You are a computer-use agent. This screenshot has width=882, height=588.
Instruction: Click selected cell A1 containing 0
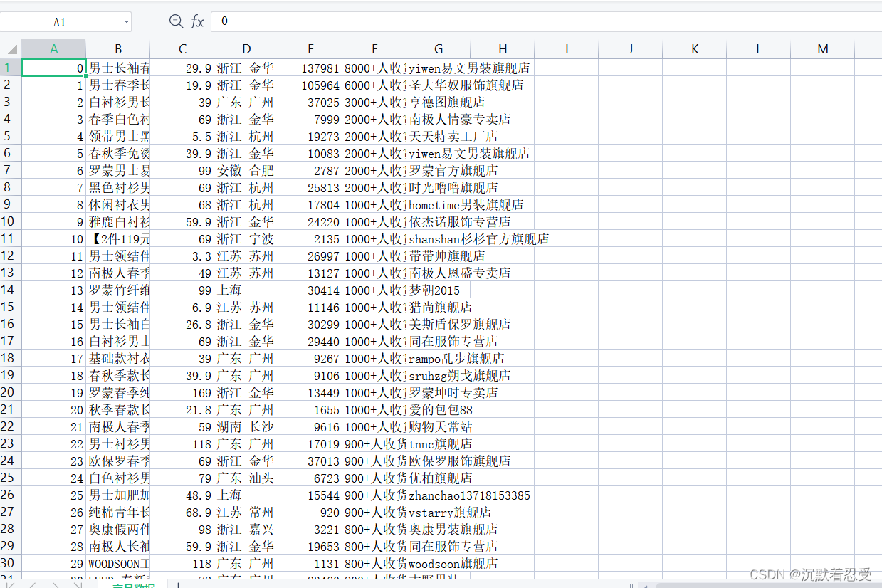click(54, 68)
